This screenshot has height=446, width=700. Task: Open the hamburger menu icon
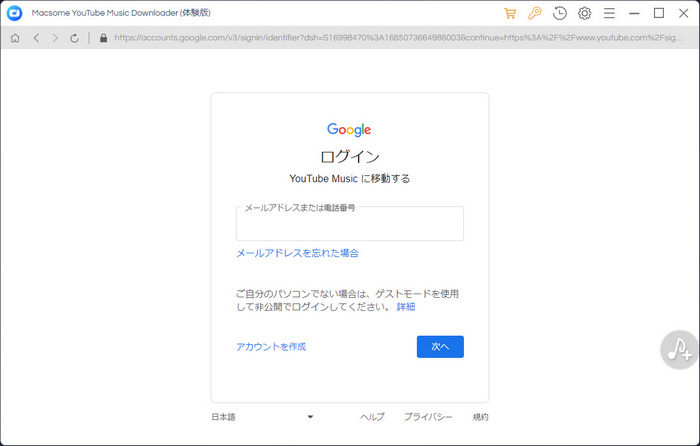point(609,13)
